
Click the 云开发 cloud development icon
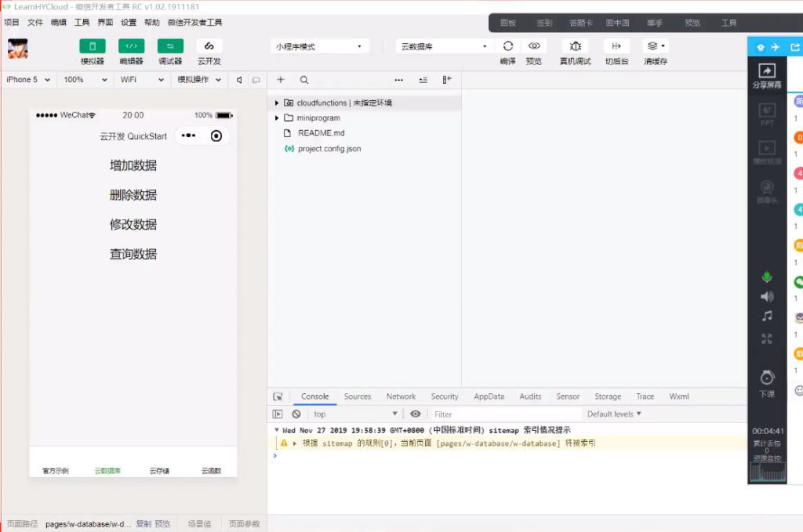tap(209, 46)
